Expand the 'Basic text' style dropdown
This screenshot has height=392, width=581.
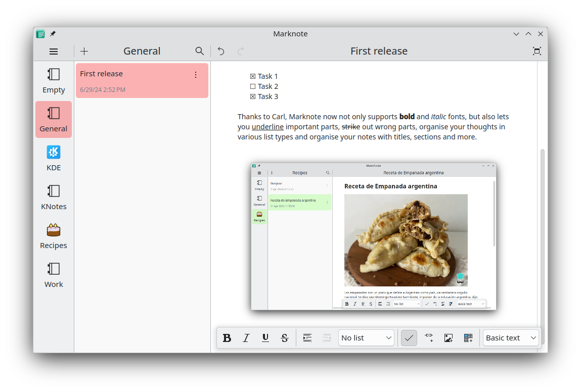click(511, 338)
